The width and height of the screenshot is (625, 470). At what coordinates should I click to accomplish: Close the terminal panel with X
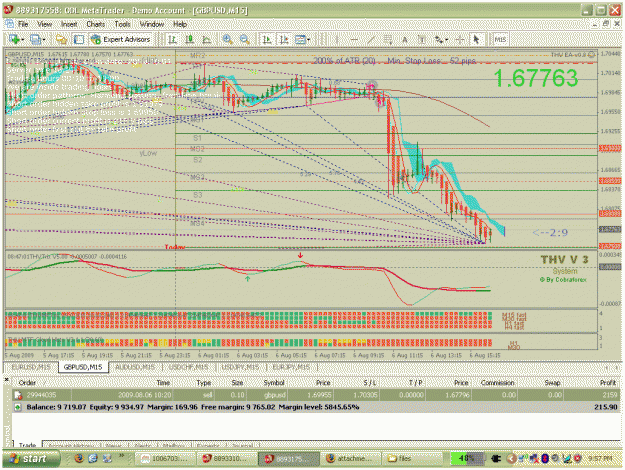(x=6, y=380)
